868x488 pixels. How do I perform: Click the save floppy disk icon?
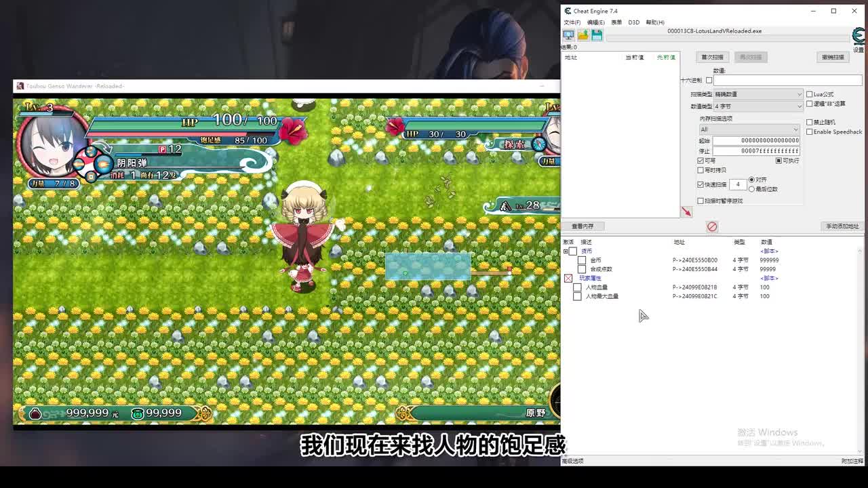click(597, 35)
